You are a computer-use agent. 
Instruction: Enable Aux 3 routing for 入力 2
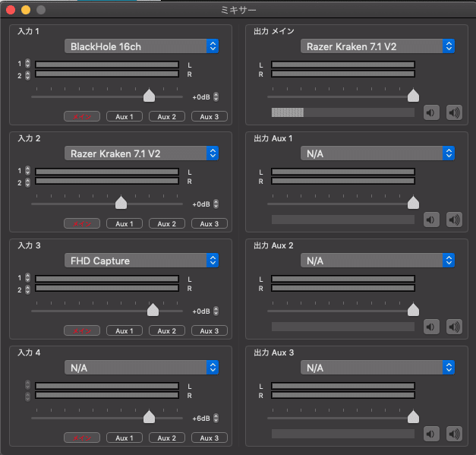coord(210,224)
